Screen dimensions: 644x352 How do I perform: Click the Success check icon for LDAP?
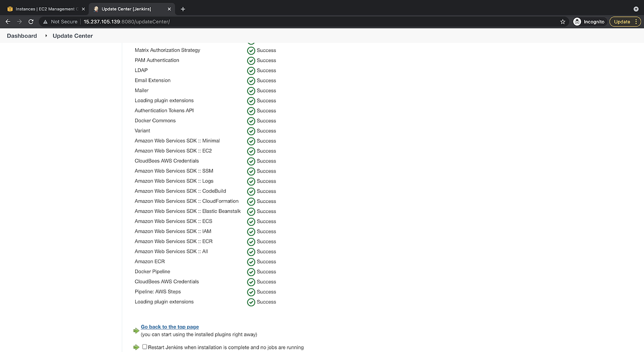coord(251,71)
